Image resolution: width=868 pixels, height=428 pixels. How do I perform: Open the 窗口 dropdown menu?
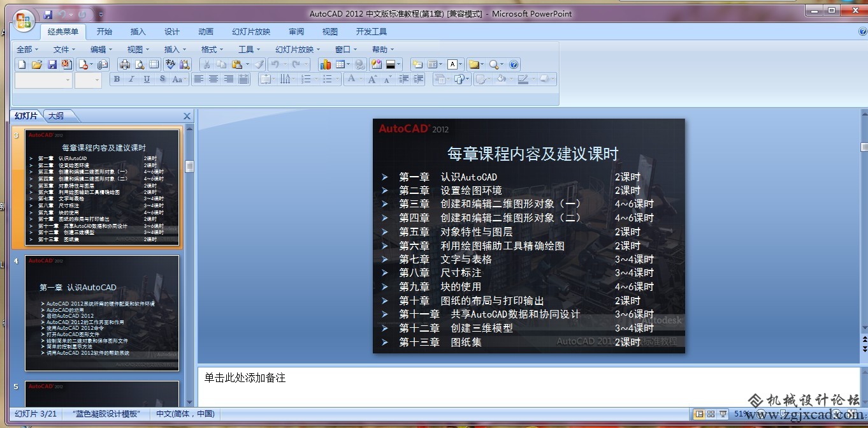click(346, 49)
